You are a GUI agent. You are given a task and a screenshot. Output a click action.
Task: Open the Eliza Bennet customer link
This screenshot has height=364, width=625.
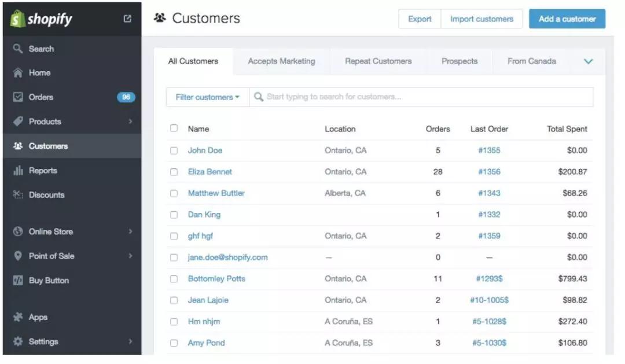point(209,172)
